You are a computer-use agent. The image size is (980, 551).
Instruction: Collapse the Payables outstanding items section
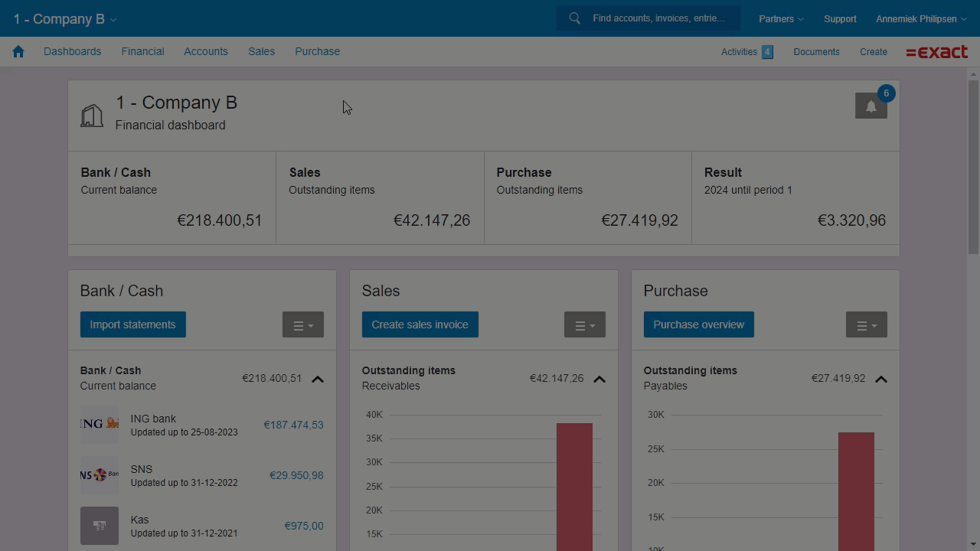click(x=881, y=378)
